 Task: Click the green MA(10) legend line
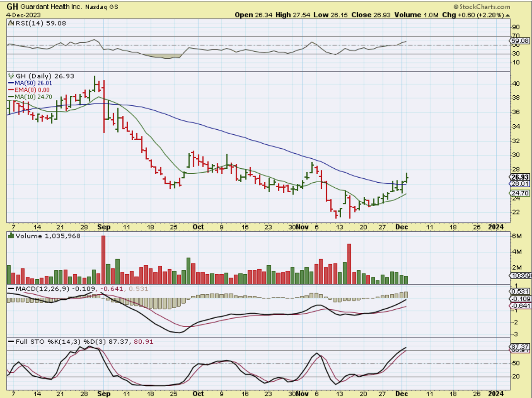[12, 97]
